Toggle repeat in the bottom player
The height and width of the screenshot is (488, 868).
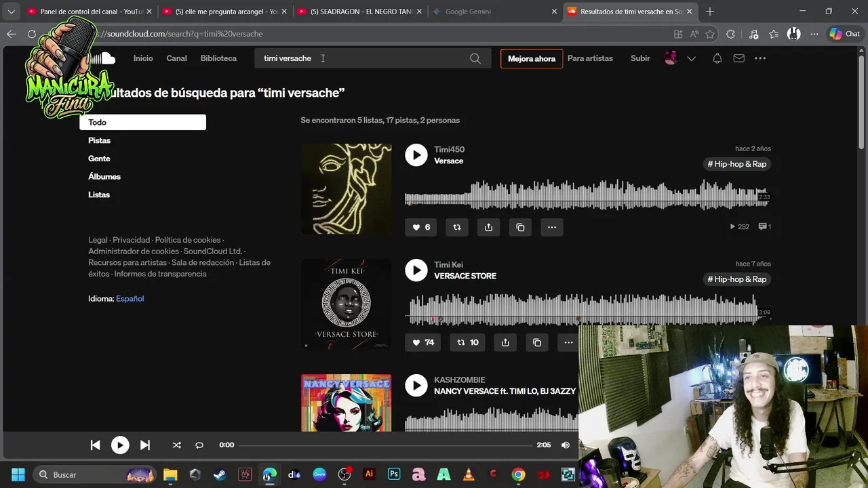199,445
